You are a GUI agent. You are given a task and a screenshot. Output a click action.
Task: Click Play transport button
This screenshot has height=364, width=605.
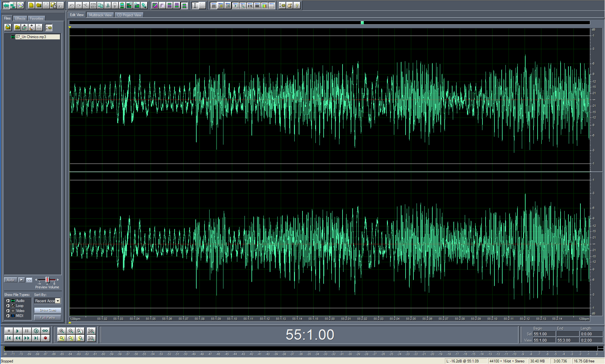pos(18,331)
